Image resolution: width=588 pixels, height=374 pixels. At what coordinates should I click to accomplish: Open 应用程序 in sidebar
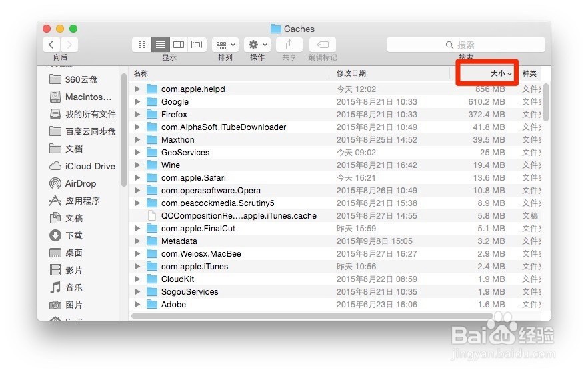coord(75,201)
